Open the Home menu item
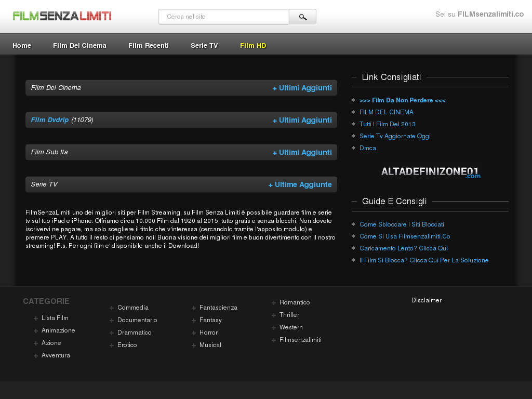The width and height of the screenshot is (532, 399). tap(21, 45)
